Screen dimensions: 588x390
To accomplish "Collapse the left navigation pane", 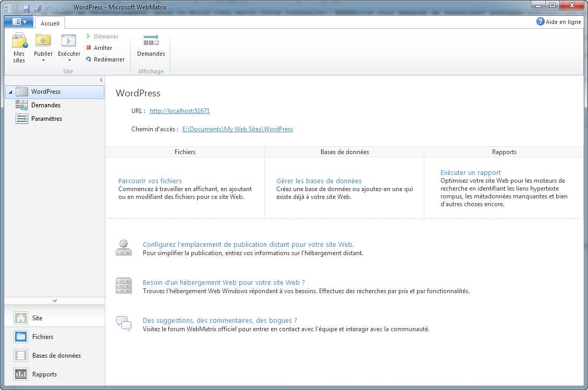I will (x=101, y=80).
